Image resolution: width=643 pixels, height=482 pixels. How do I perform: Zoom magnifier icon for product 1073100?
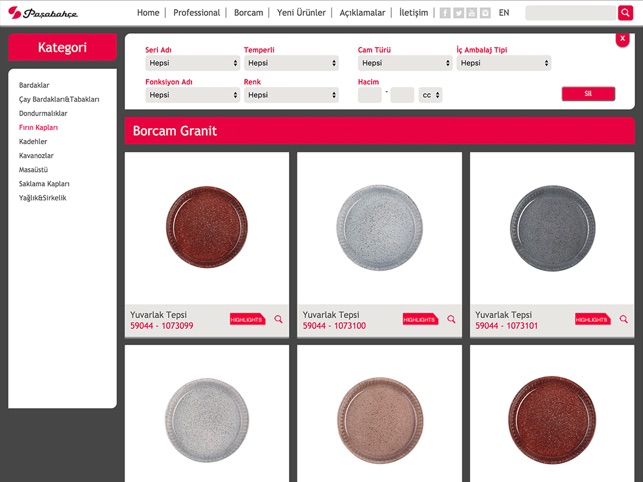[451, 319]
